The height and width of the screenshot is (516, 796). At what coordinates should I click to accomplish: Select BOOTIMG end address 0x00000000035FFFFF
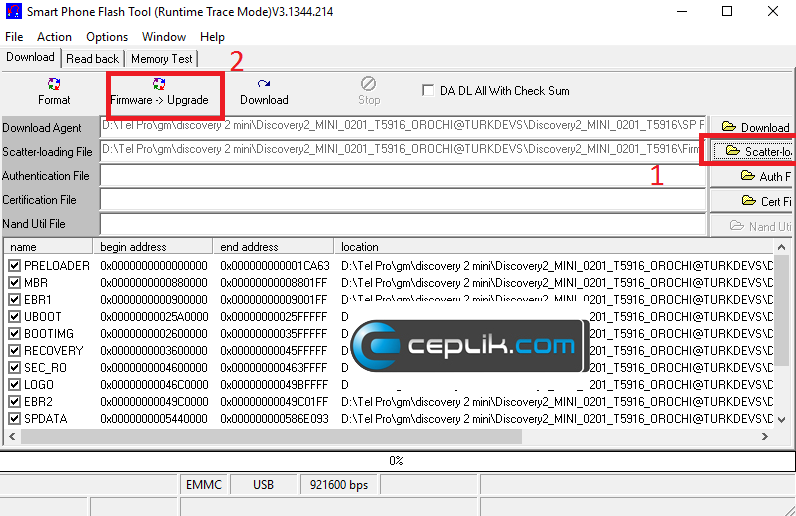(274, 334)
